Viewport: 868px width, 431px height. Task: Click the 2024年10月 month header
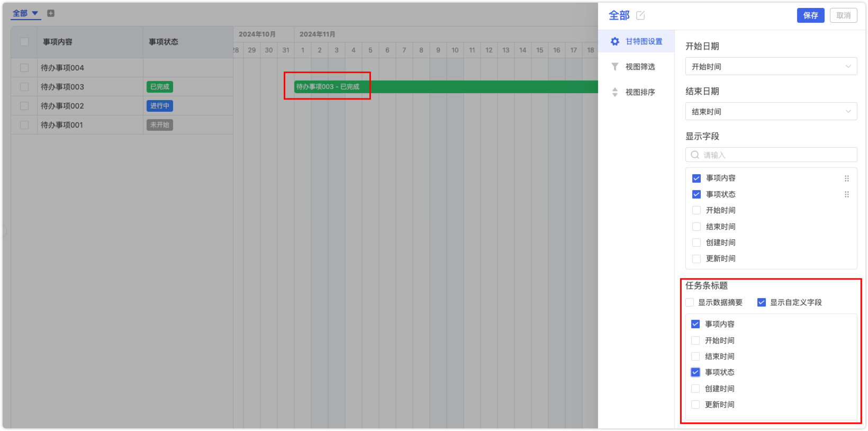(257, 34)
